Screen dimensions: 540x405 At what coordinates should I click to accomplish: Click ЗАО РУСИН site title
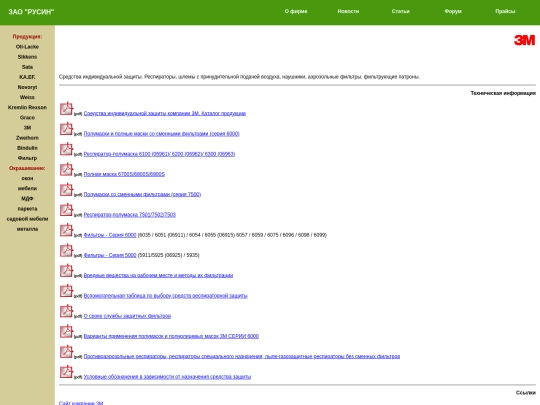(31, 12)
